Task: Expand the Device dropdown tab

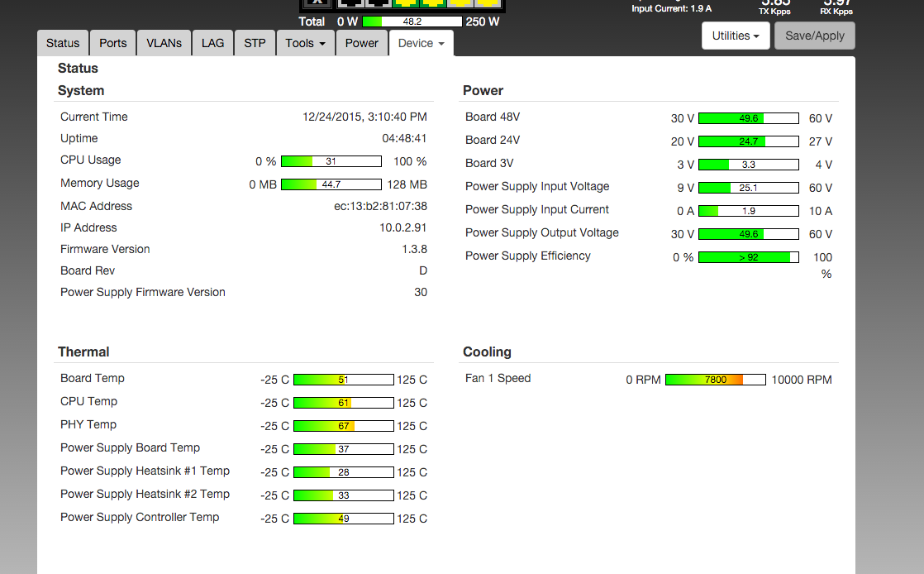Action: (x=421, y=43)
